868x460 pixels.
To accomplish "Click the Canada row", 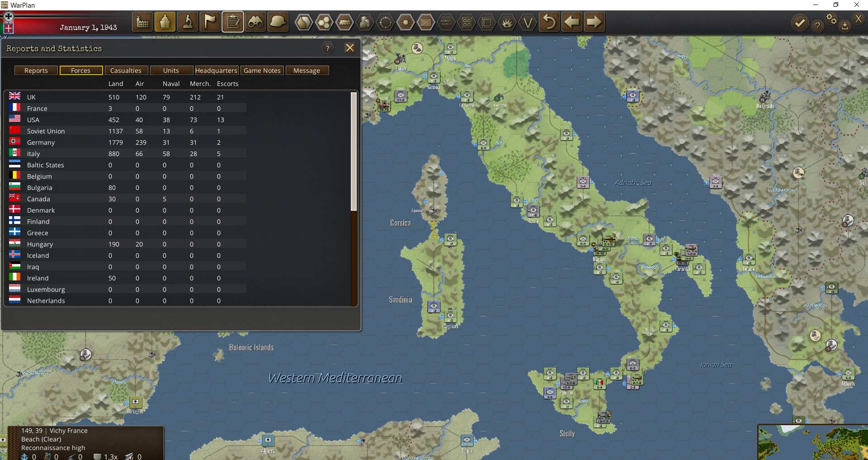I will [127, 199].
